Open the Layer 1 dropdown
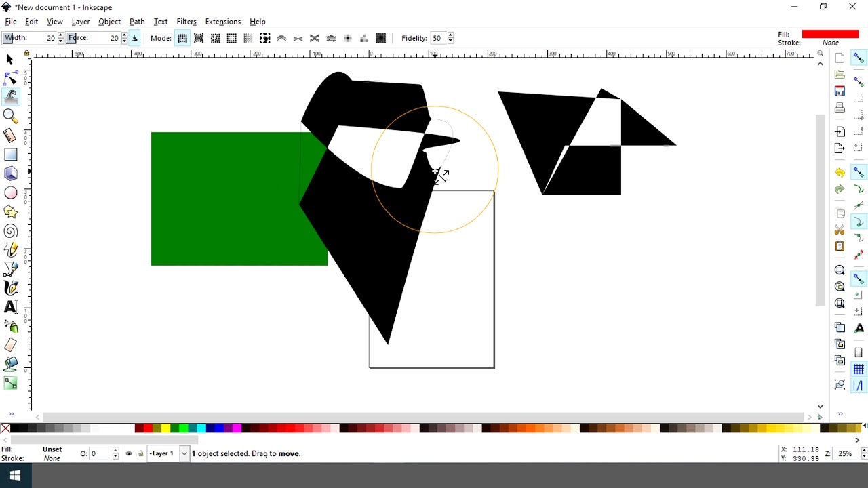 [x=184, y=454]
